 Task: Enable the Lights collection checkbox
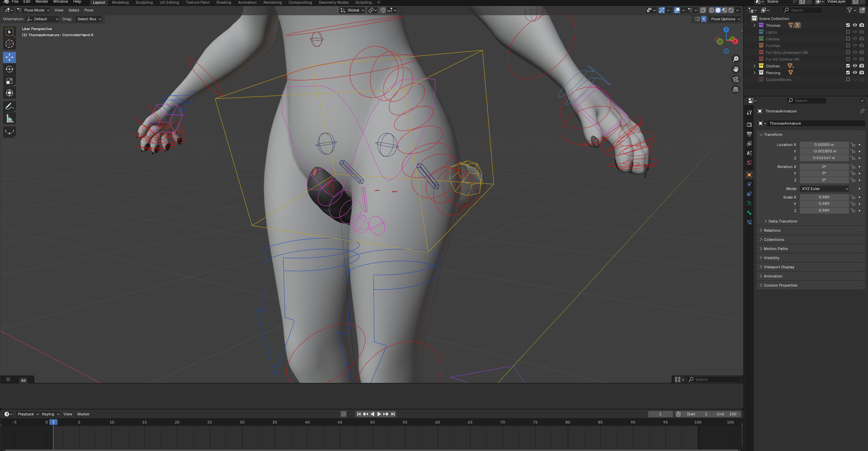pos(848,32)
